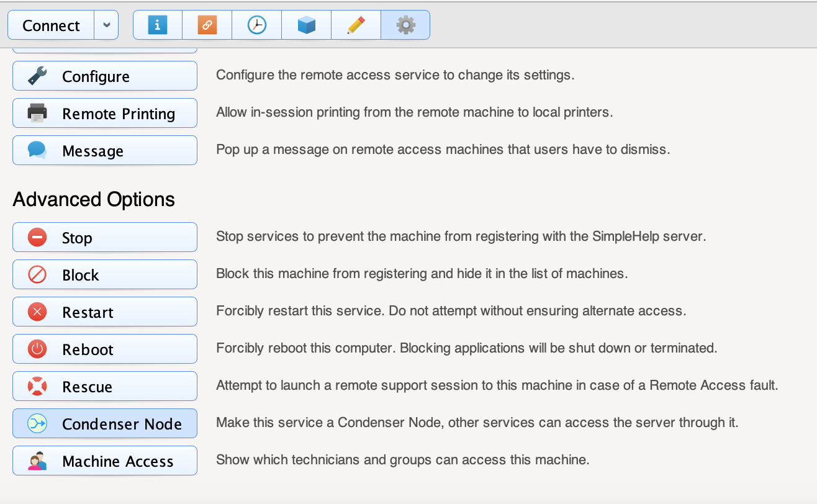Click the lifebuoy icon on Rescue
This screenshot has width=817, height=504.
37,386
